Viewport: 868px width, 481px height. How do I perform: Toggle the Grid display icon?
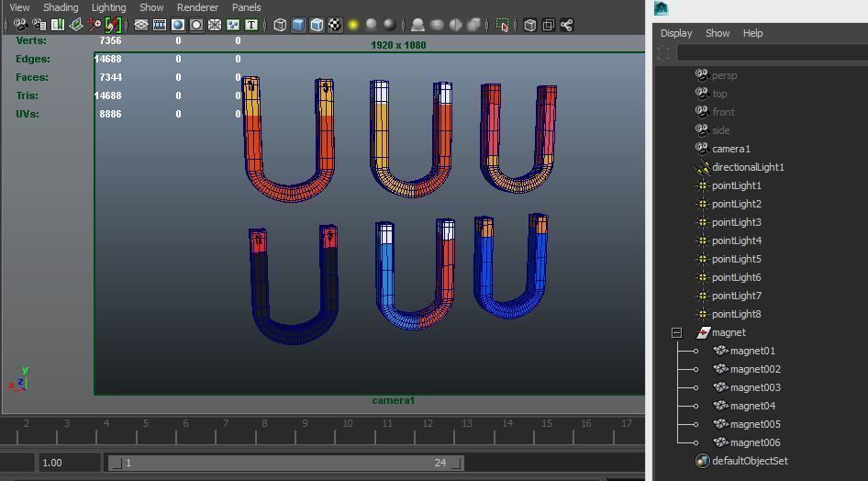click(x=141, y=26)
